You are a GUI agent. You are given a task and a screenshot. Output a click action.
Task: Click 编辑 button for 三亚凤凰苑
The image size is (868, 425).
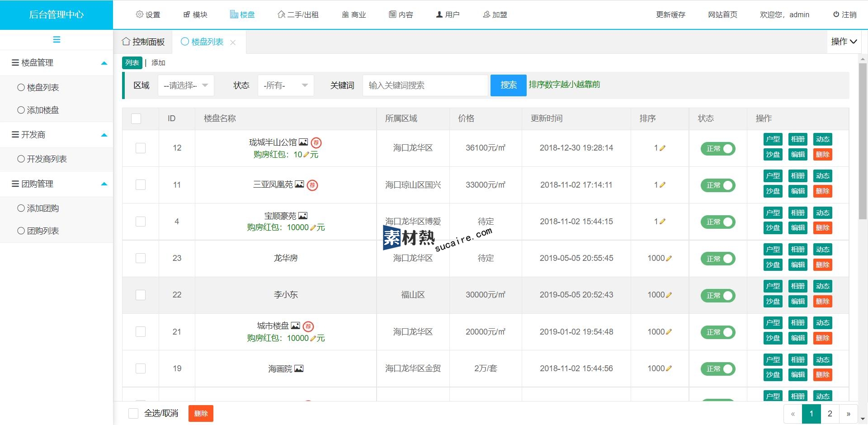(798, 191)
